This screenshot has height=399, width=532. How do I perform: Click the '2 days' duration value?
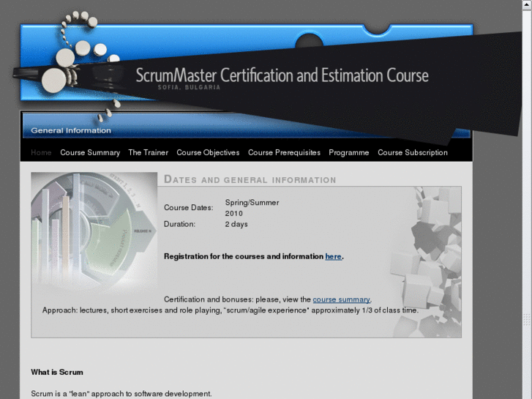coord(236,224)
